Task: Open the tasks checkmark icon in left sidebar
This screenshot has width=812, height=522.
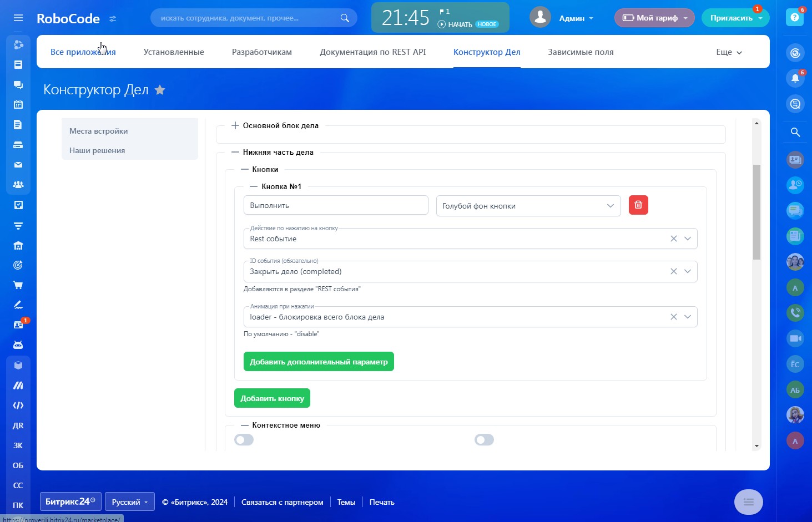Action: click(18, 205)
